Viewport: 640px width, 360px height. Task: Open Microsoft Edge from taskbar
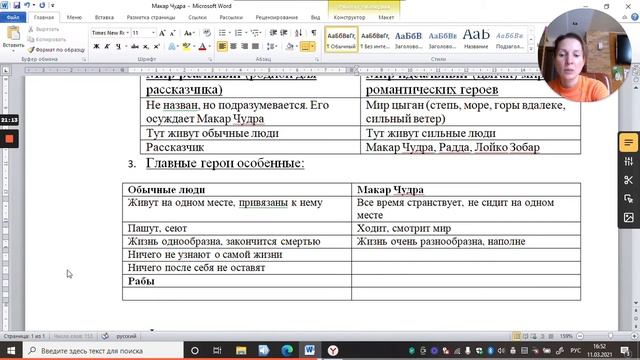(x=287, y=351)
